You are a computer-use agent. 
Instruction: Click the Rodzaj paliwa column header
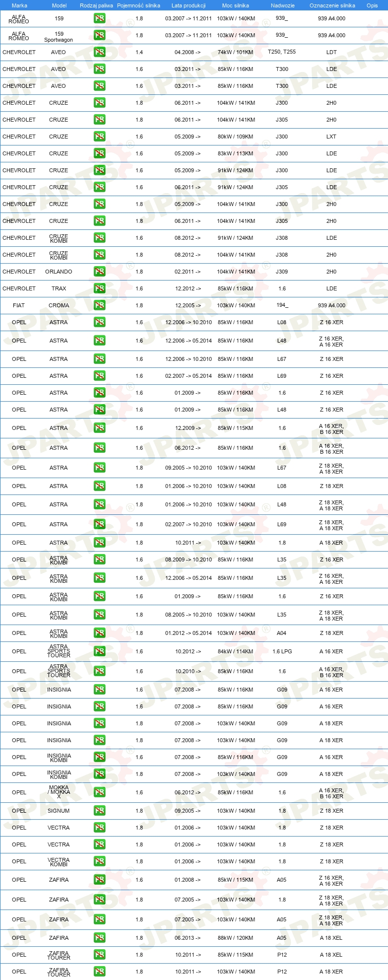(96, 5)
